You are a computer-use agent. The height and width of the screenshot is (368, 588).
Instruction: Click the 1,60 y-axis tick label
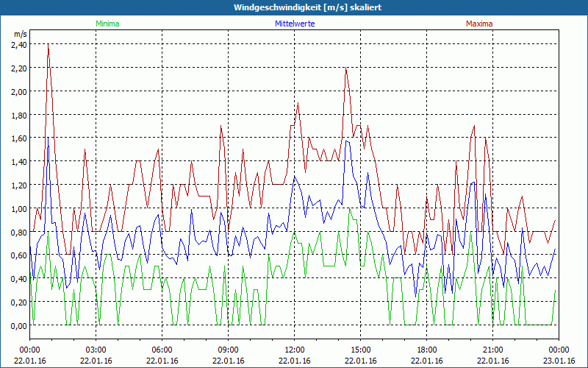[18, 138]
